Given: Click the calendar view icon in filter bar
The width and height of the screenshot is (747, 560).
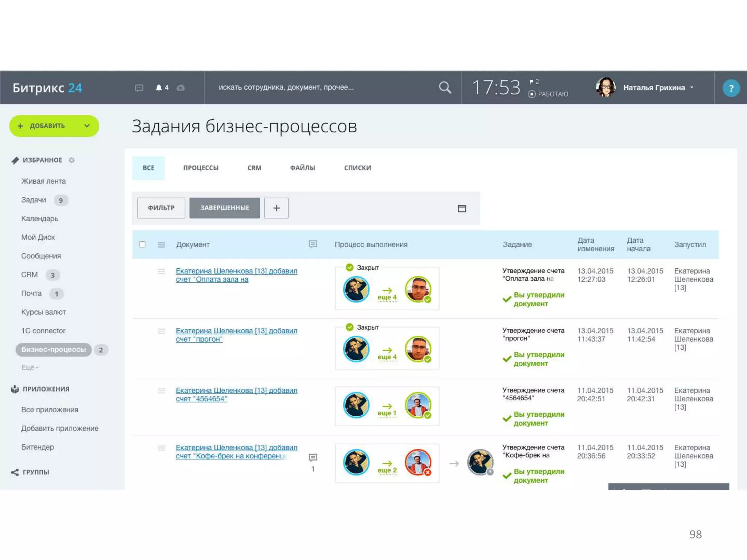Looking at the screenshot, I should point(462,208).
